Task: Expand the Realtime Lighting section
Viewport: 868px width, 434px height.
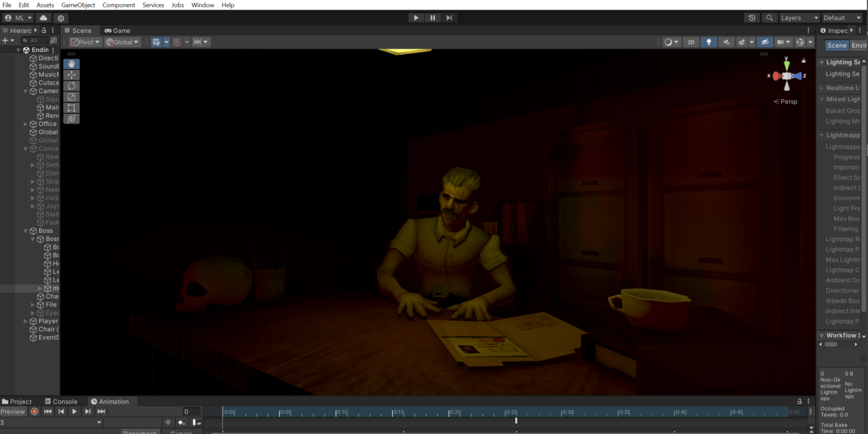Action: 822,88
